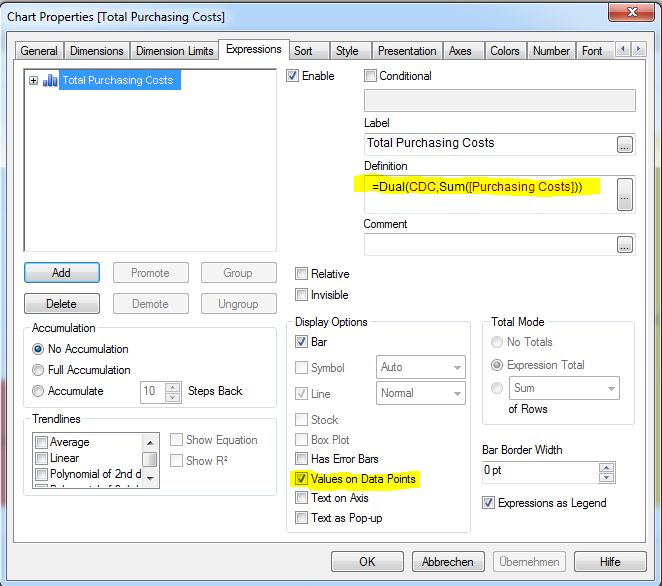Open the Presentation tab
Screen dimensions: 662x586
coord(407,51)
